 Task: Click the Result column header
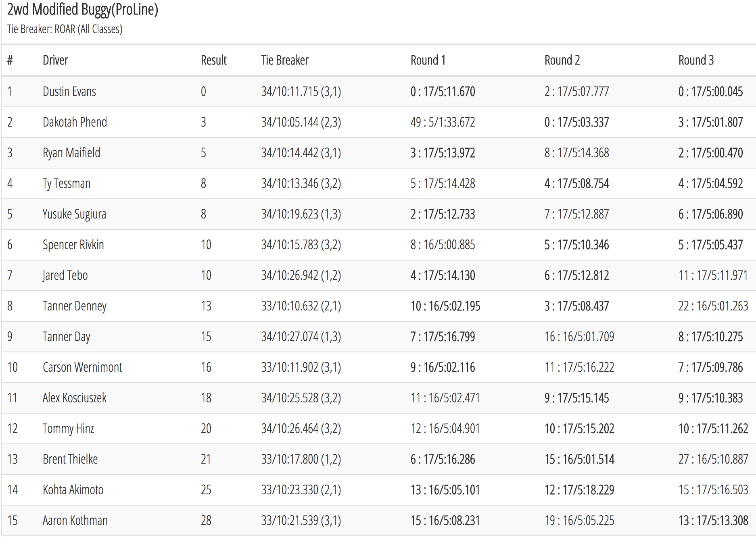(x=214, y=60)
